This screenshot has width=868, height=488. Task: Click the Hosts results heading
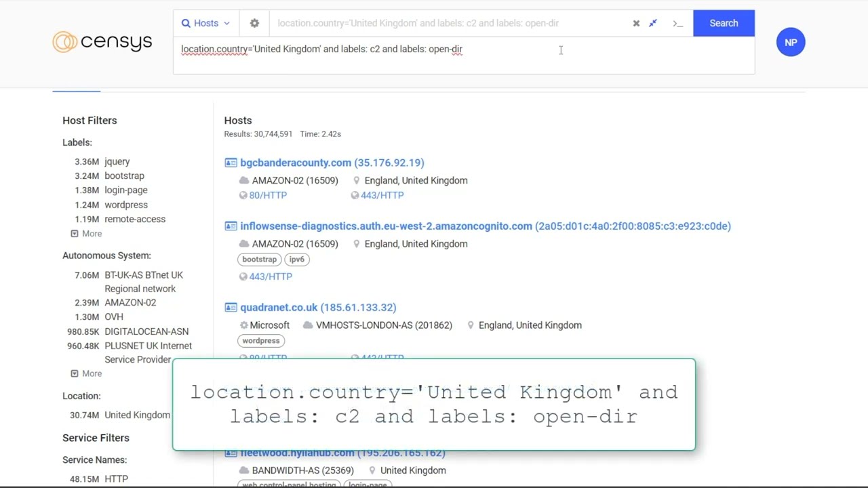238,121
